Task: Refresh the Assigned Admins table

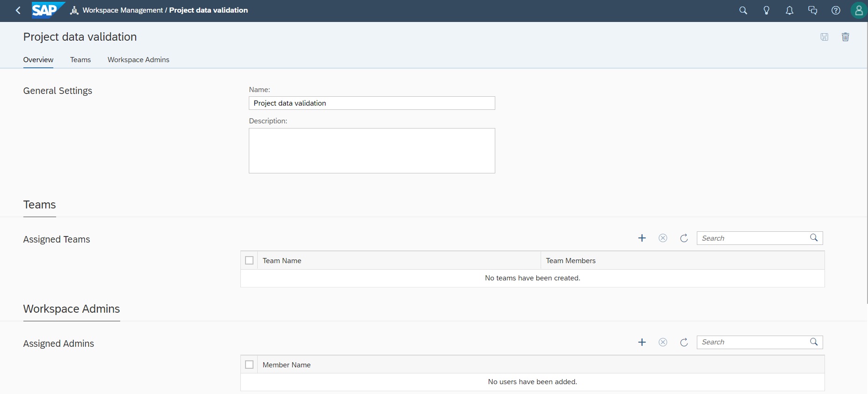Action: click(684, 342)
